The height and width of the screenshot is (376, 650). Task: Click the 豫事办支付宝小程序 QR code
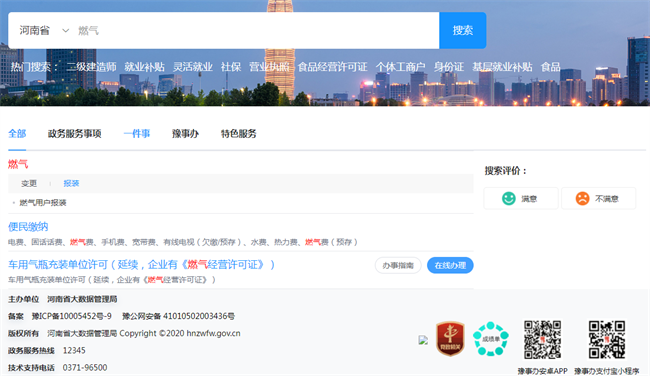coord(607,340)
